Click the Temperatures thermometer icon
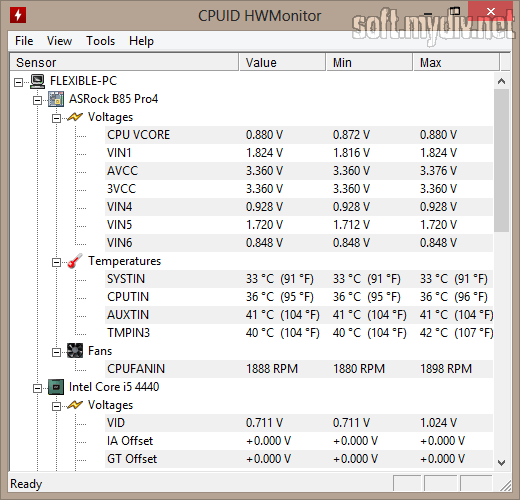Image resolution: width=520 pixels, height=500 pixels. (x=75, y=261)
